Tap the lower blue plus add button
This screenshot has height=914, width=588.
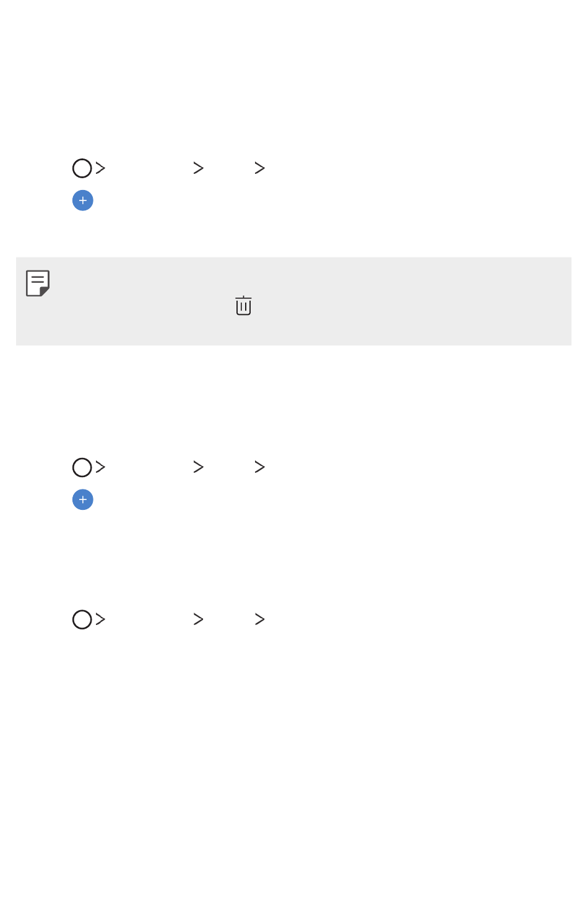point(83,499)
